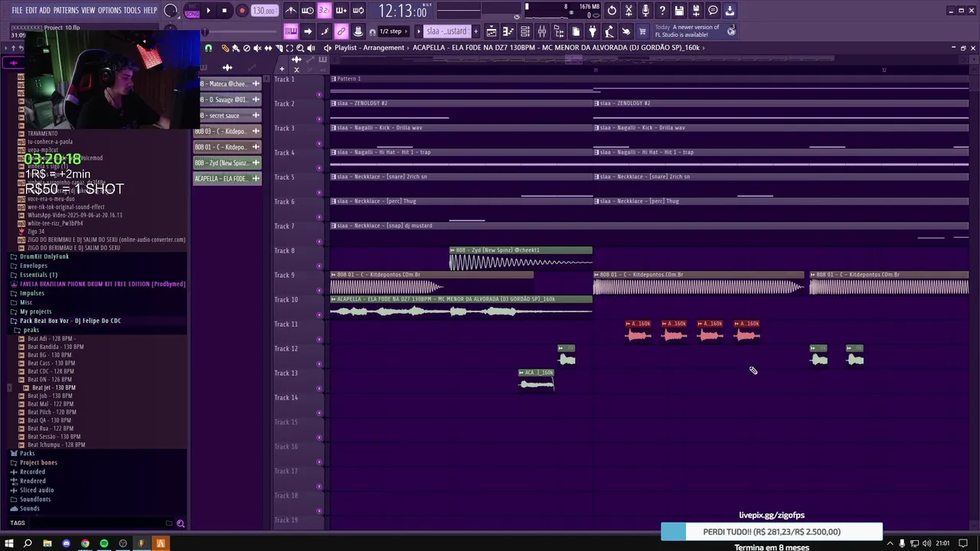Viewport: 980px width, 551px height.
Task: Expand the Packs folder in browser
Action: pos(28,453)
